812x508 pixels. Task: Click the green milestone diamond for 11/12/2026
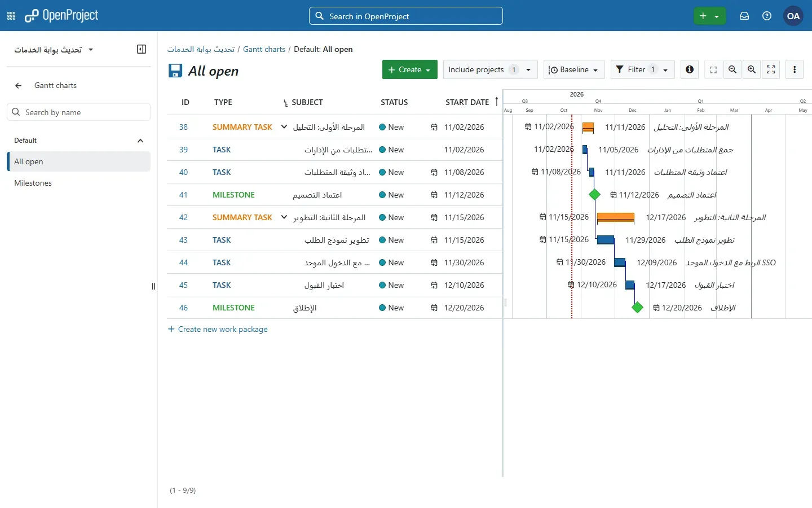coord(595,195)
